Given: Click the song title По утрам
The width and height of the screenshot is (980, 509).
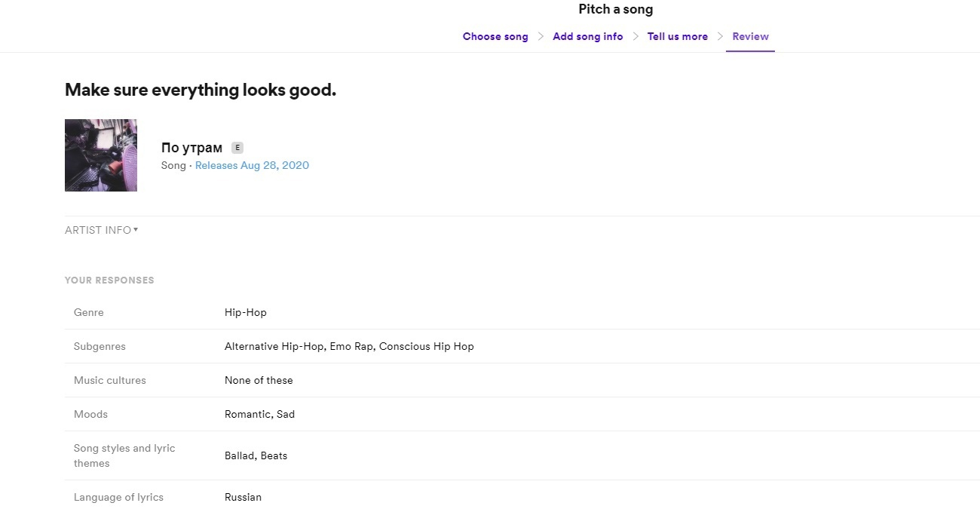Looking at the screenshot, I should point(191,148).
